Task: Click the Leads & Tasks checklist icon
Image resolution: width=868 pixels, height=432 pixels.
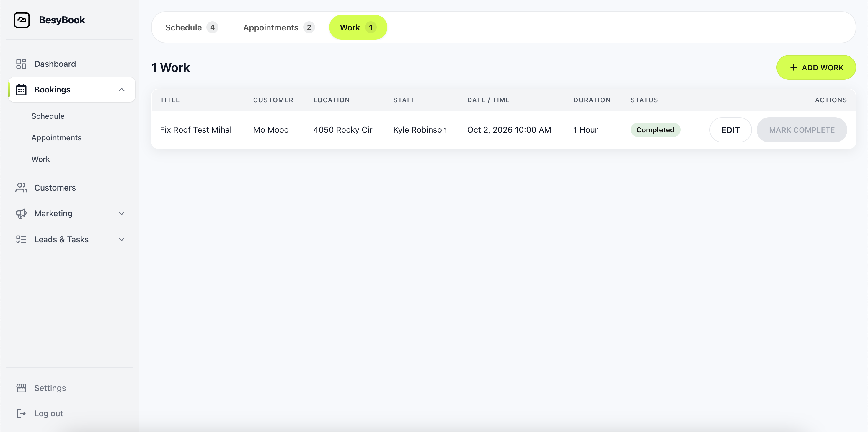Action: coord(21,239)
